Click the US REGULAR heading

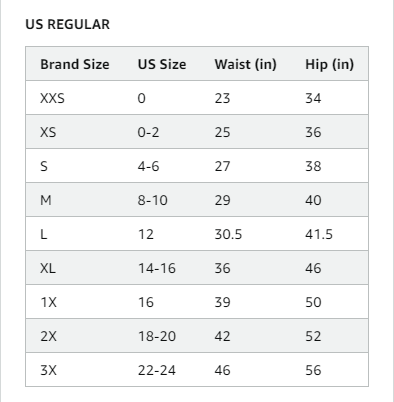[68, 24]
